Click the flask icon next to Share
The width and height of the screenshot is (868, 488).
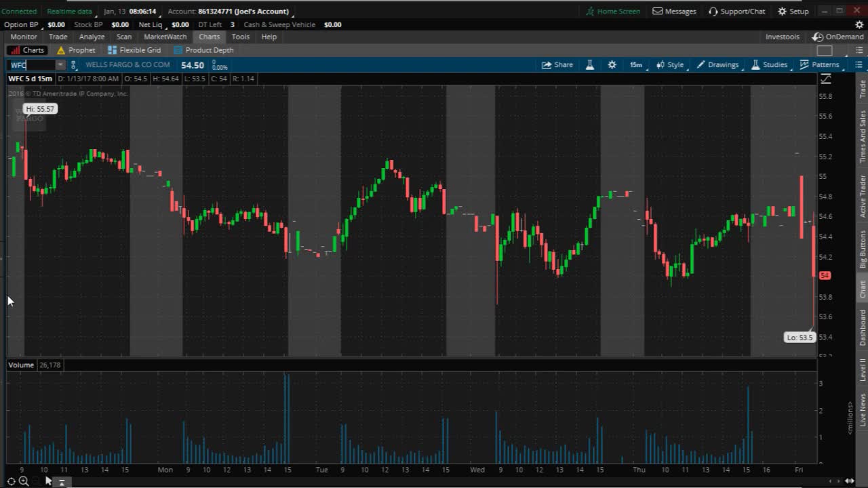coord(590,65)
